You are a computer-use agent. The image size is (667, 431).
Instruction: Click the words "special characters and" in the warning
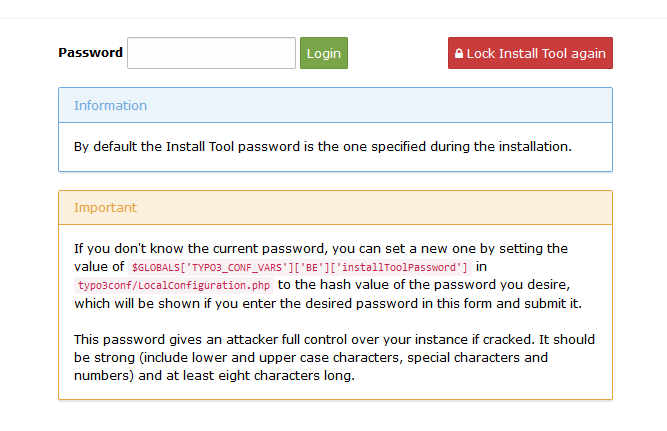click(x=478, y=357)
